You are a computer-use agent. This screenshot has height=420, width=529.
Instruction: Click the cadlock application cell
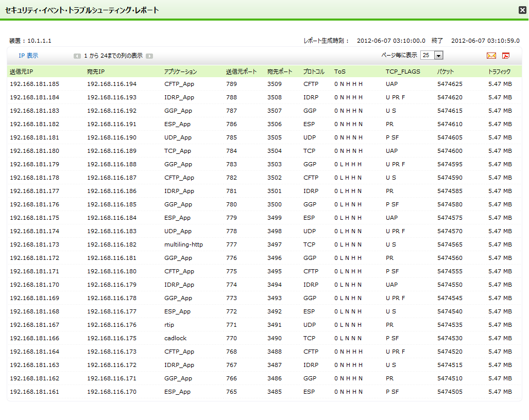tap(175, 338)
